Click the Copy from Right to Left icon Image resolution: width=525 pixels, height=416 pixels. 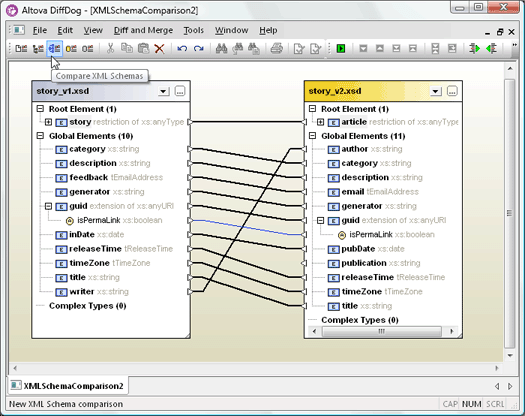pyautogui.click(x=491, y=49)
